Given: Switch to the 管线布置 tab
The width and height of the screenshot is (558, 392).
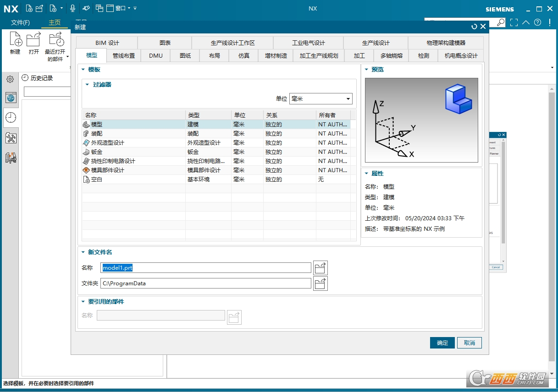Looking at the screenshot, I should [124, 56].
